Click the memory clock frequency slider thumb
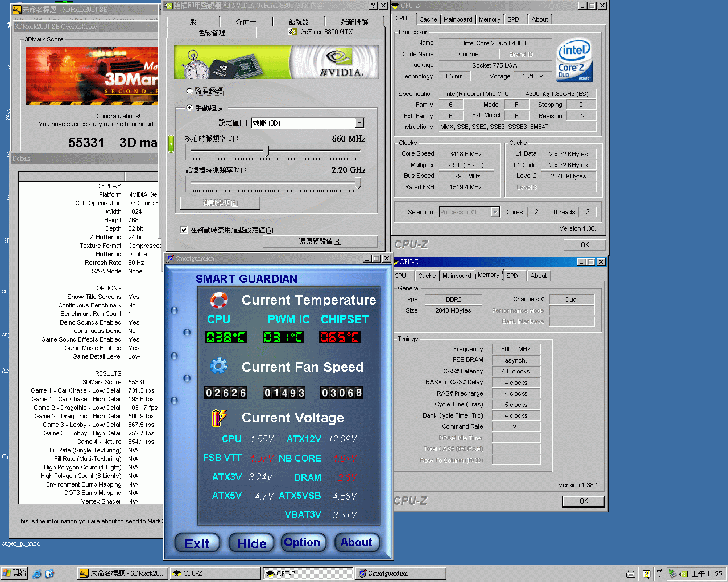 pos(358,182)
